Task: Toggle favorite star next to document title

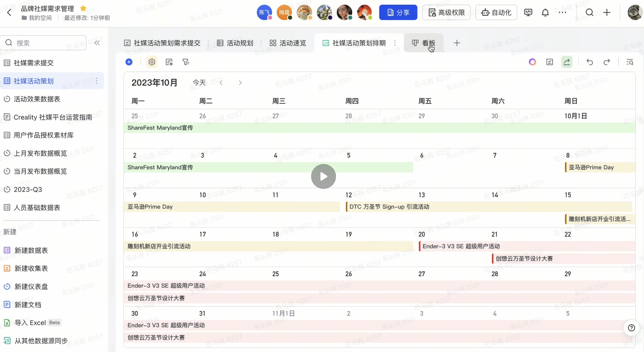Action: coord(83,8)
